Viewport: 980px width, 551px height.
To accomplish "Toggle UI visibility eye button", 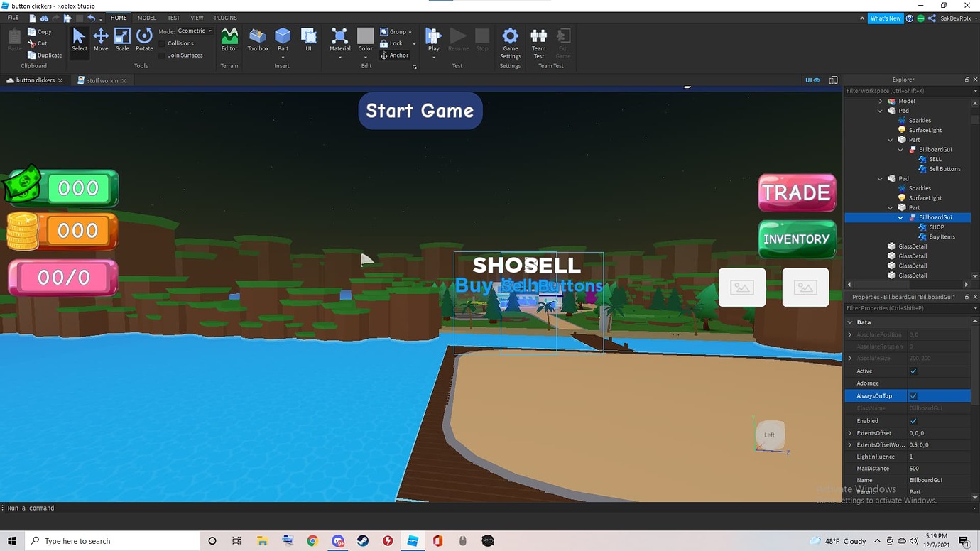I will tap(812, 80).
